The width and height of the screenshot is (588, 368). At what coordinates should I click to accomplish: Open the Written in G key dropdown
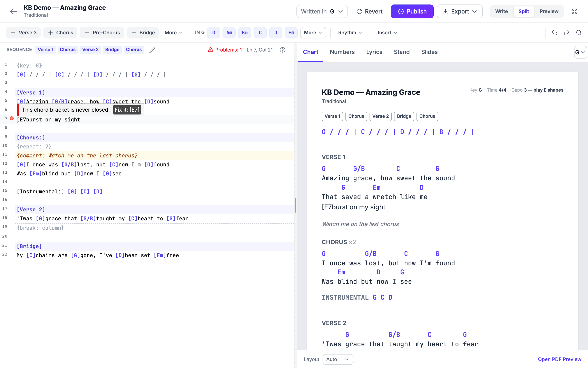(322, 11)
